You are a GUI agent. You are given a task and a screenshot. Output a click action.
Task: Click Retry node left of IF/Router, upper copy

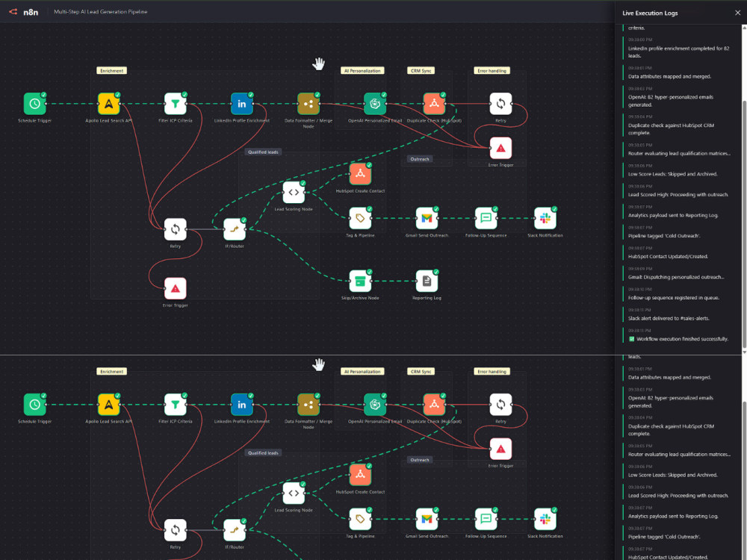pyautogui.click(x=176, y=229)
